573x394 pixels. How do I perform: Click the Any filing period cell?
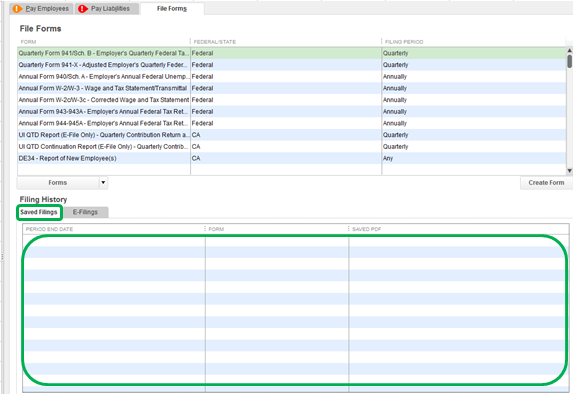[x=474, y=159]
